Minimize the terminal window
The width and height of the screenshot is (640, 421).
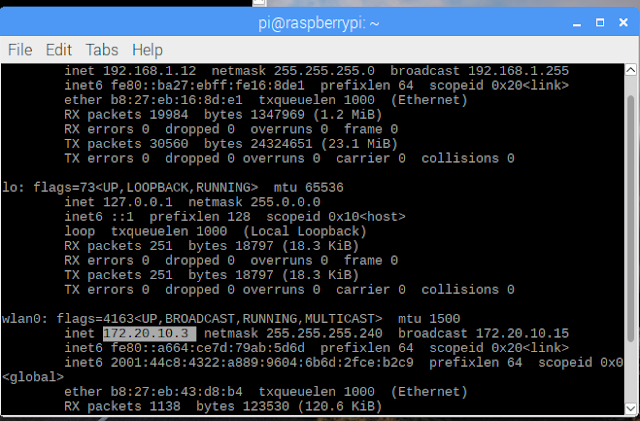pos(577,23)
